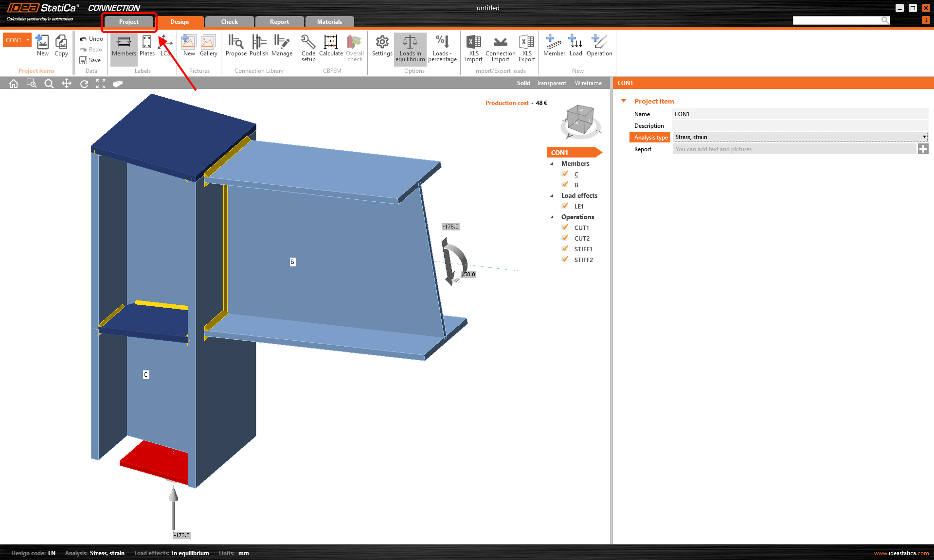Image resolution: width=934 pixels, height=560 pixels.
Task: Switch view to Wireframe mode
Action: [588, 83]
